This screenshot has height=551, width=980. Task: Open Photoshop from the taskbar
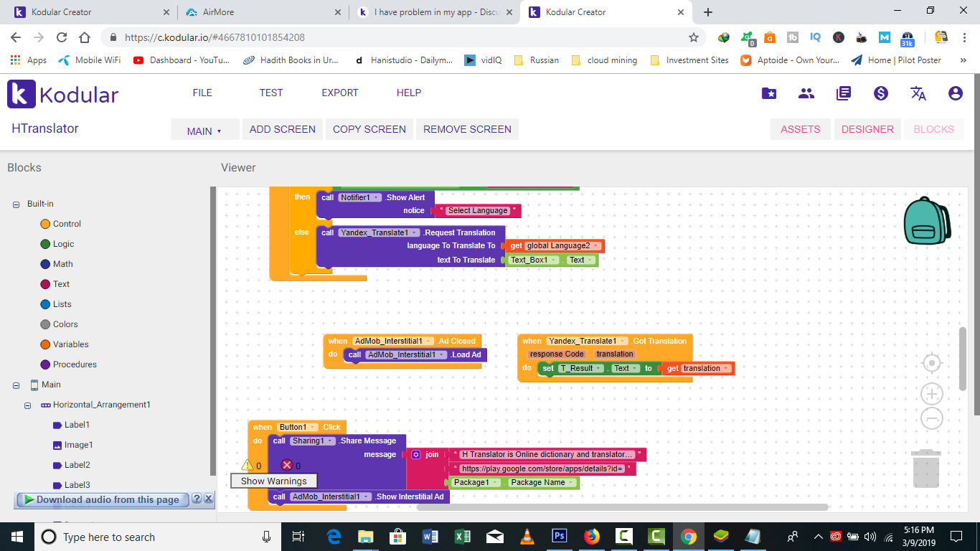(560, 536)
